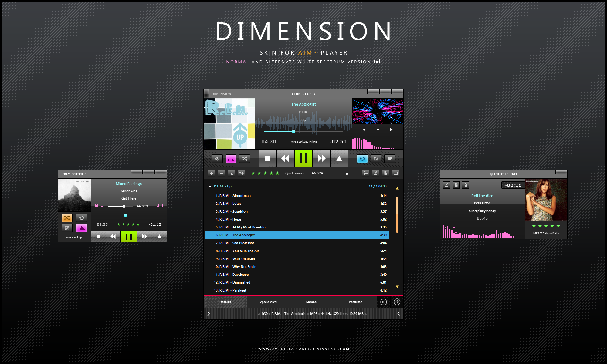
Task: Toggle repeat in Tray Controls
Action: 81,218
